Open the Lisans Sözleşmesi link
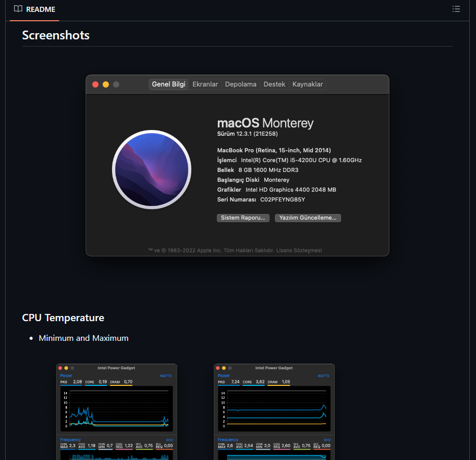This screenshot has width=476, height=460. pyautogui.click(x=300, y=250)
